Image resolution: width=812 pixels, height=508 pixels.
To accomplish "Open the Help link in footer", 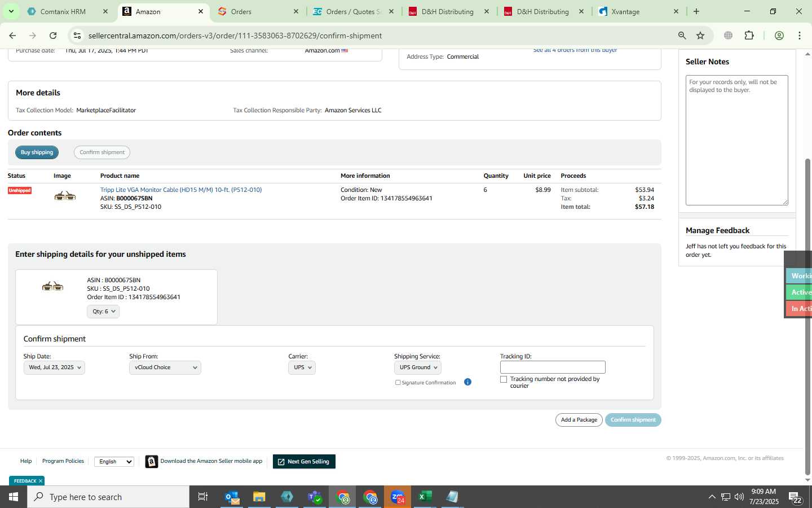I will pos(26,461).
